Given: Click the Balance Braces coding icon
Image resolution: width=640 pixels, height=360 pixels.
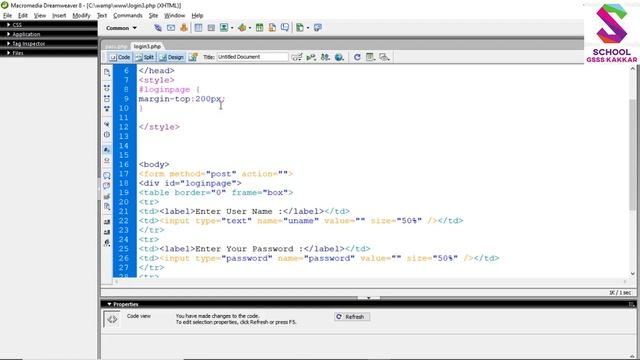Looking at the screenshot, I should pos(107,134).
